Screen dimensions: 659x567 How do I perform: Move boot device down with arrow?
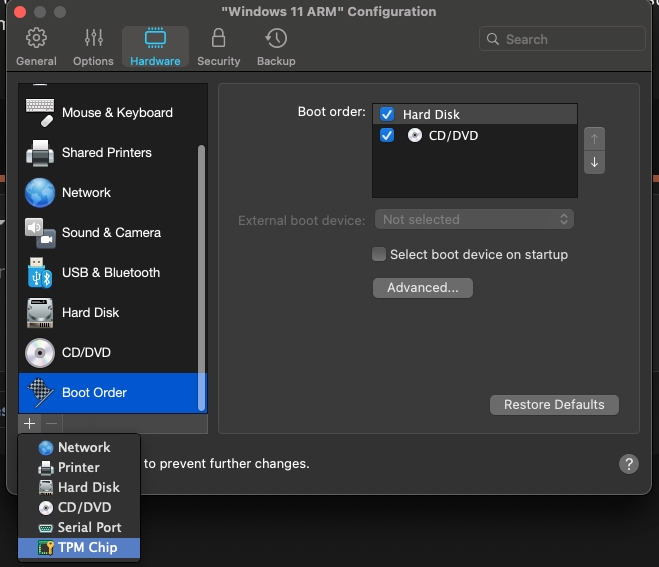click(594, 162)
